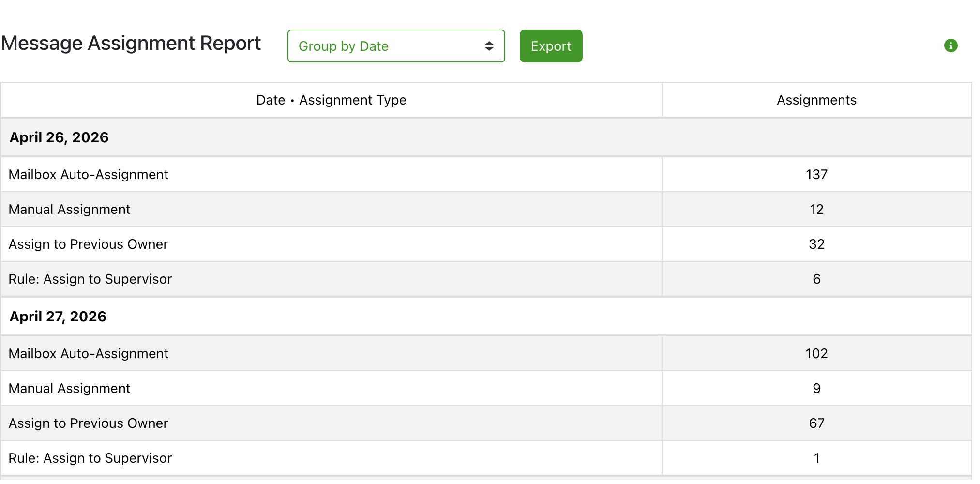Click Manual Assignment row under April 26
Viewport: 980px width, 484px height.
[486, 209]
